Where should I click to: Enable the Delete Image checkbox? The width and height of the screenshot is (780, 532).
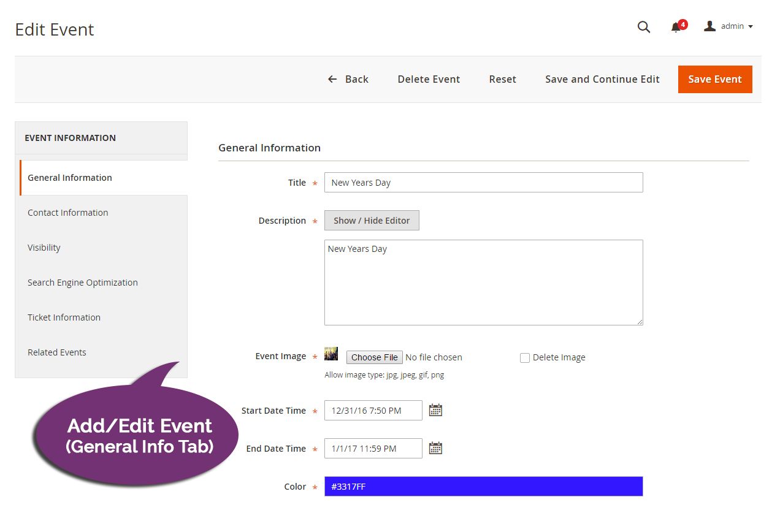tap(525, 357)
